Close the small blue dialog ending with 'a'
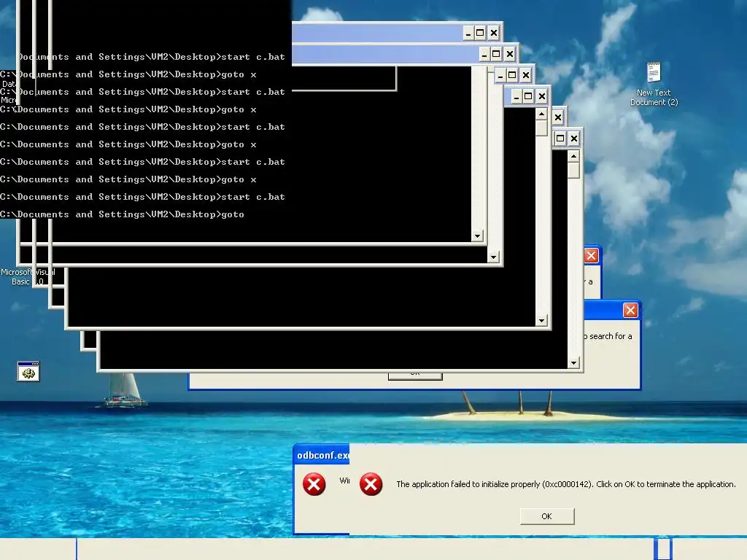The width and height of the screenshot is (747, 560). coord(591,256)
